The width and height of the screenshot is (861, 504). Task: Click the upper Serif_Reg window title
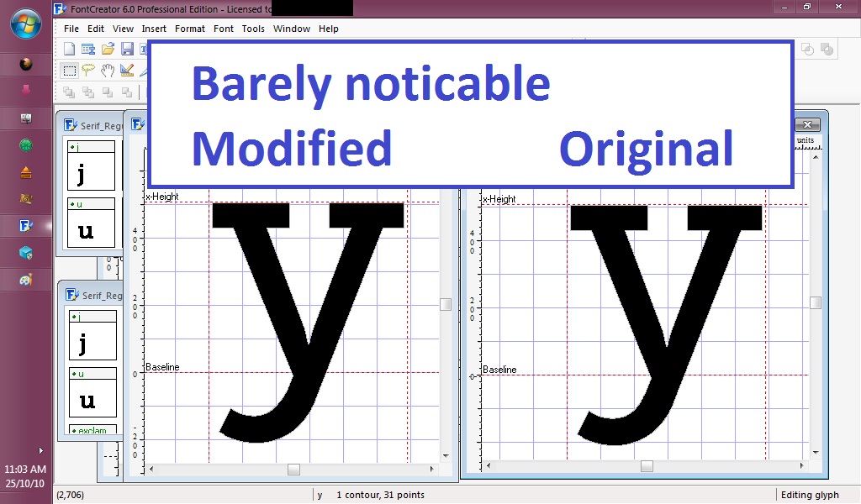click(x=101, y=126)
